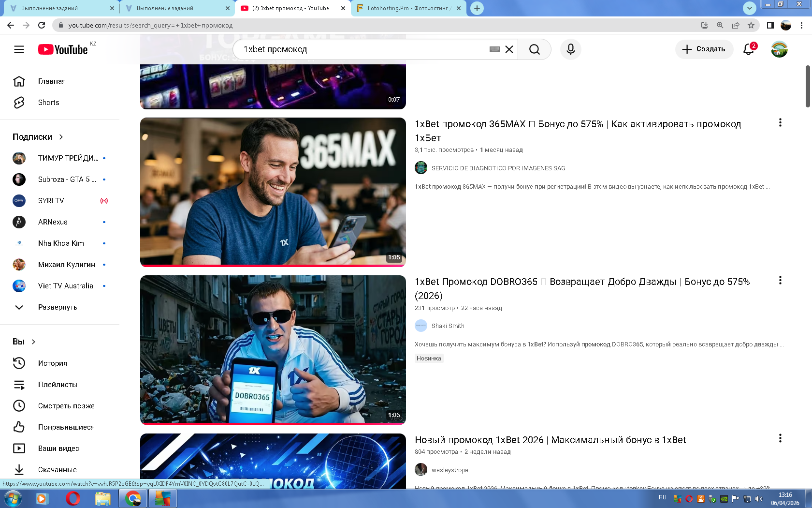Image resolution: width=812 pixels, height=508 pixels.
Task: Share this page from address bar
Action: (735, 25)
